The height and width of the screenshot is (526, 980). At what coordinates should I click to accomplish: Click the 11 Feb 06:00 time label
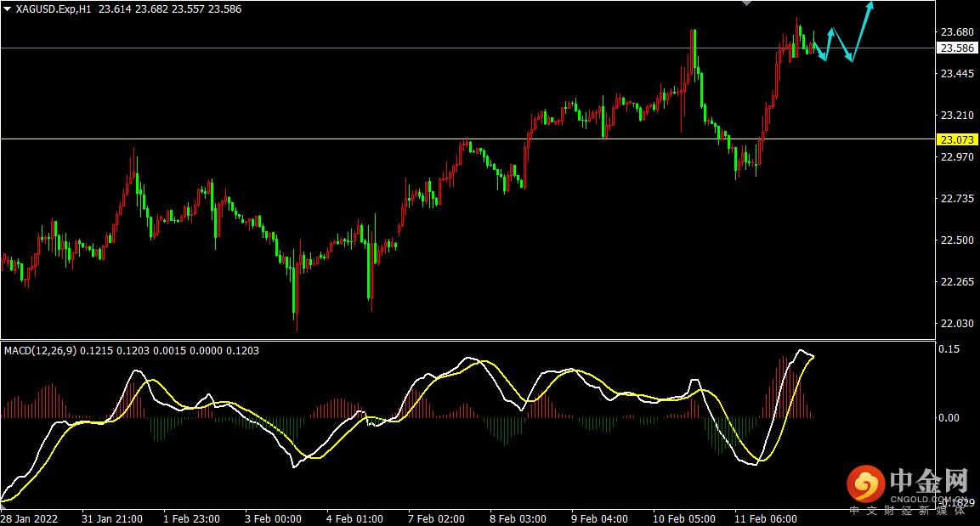pyautogui.click(x=765, y=519)
